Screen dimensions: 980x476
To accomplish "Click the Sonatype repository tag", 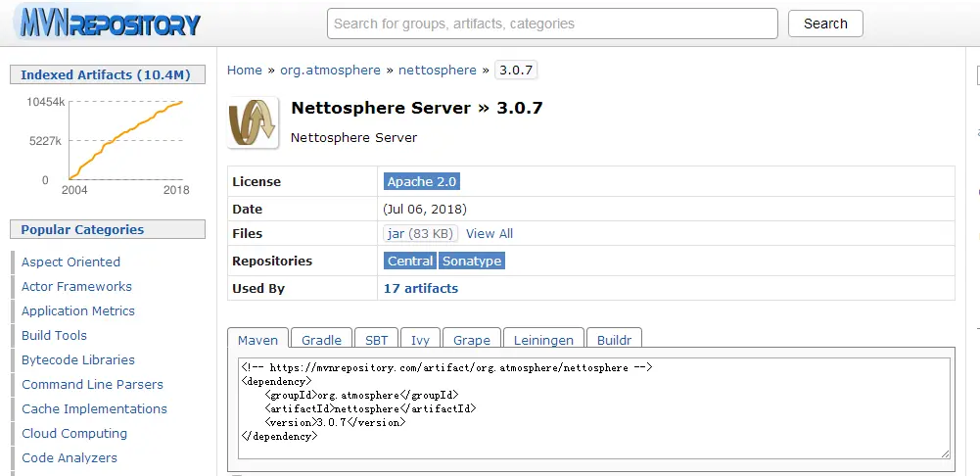I will pyautogui.click(x=472, y=261).
